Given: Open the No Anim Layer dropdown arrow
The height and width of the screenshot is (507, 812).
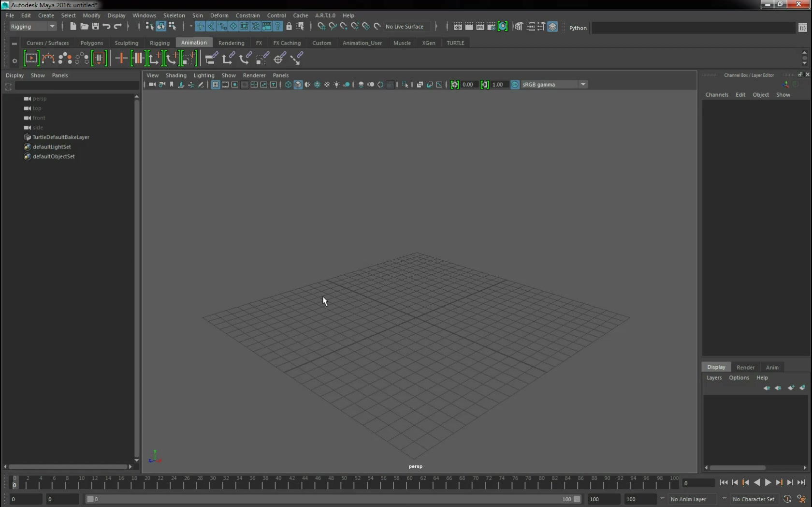Looking at the screenshot, I should point(662,499).
